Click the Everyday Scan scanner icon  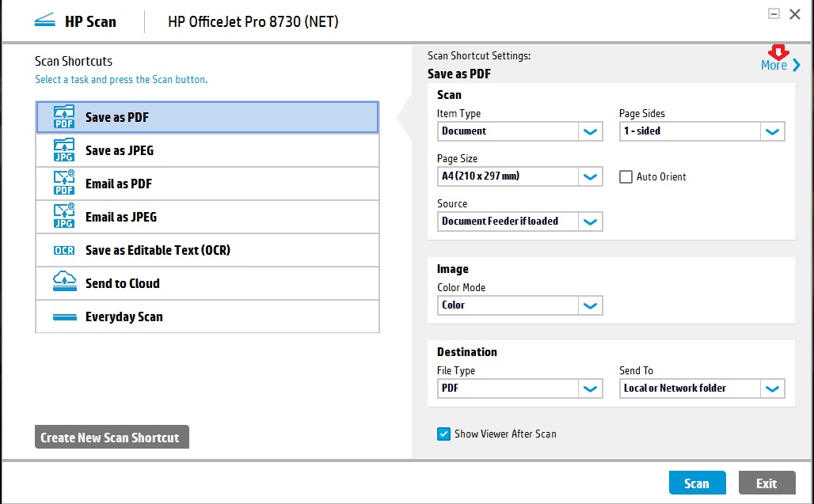coord(63,317)
